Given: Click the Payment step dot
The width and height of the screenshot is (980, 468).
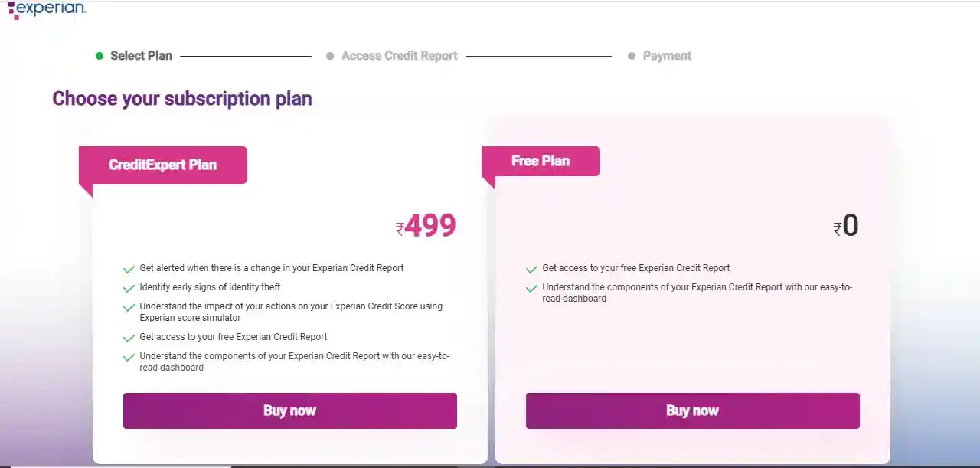Looking at the screenshot, I should (x=632, y=55).
